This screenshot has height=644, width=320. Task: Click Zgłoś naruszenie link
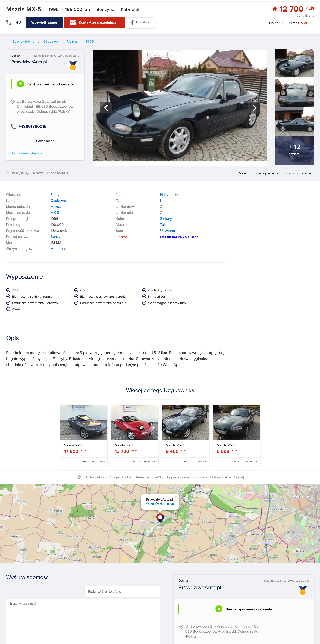pos(298,173)
